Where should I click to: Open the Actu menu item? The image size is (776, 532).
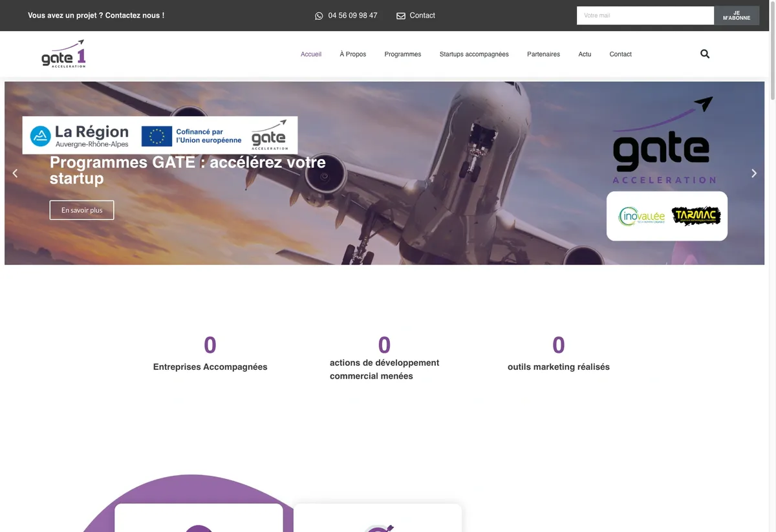[585, 54]
